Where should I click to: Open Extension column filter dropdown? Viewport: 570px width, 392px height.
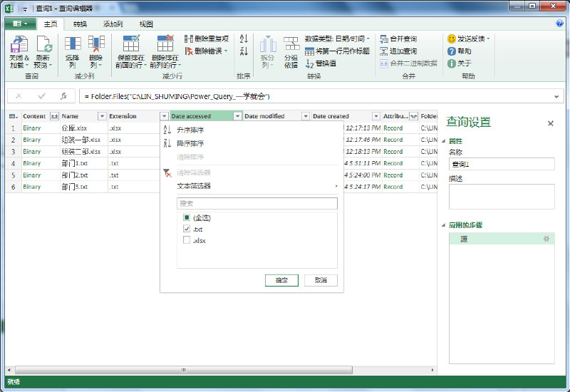pos(164,116)
